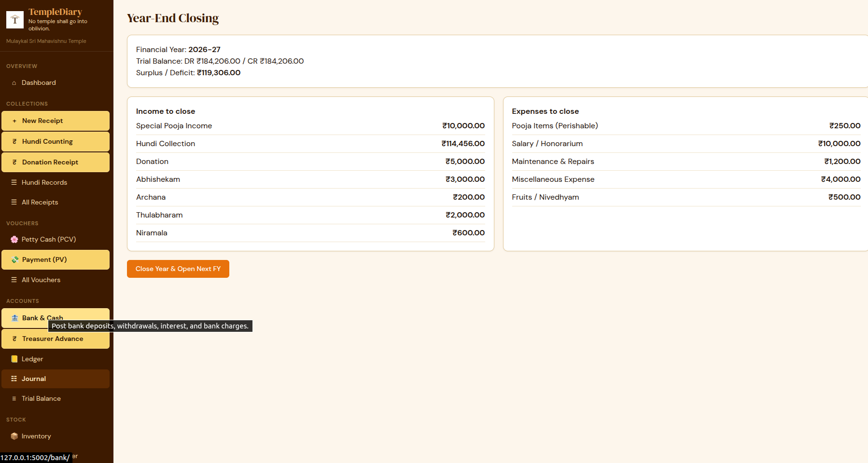Click Abhishekam income row
The width and height of the screenshot is (868, 463).
point(310,179)
